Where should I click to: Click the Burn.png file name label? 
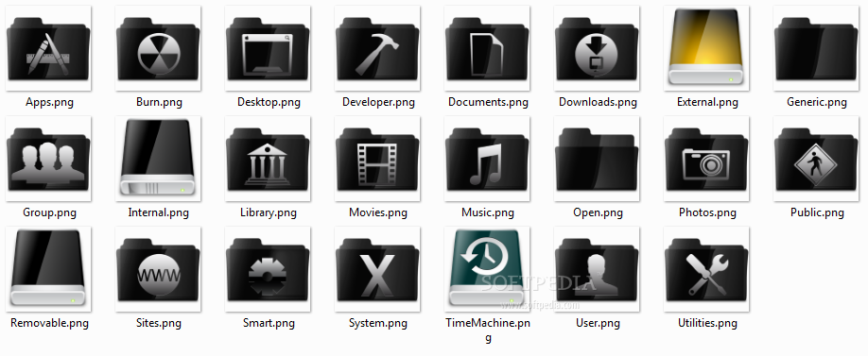(159, 102)
